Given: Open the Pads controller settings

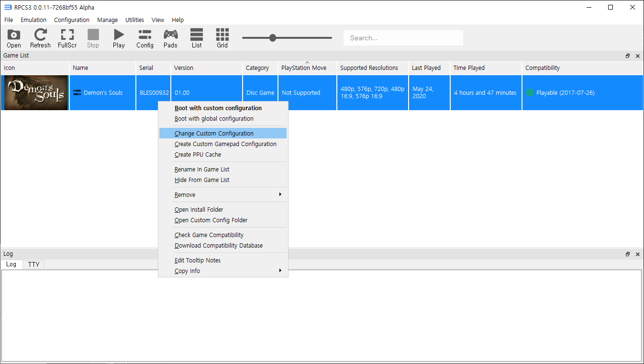Looking at the screenshot, I should coord(170,38).
